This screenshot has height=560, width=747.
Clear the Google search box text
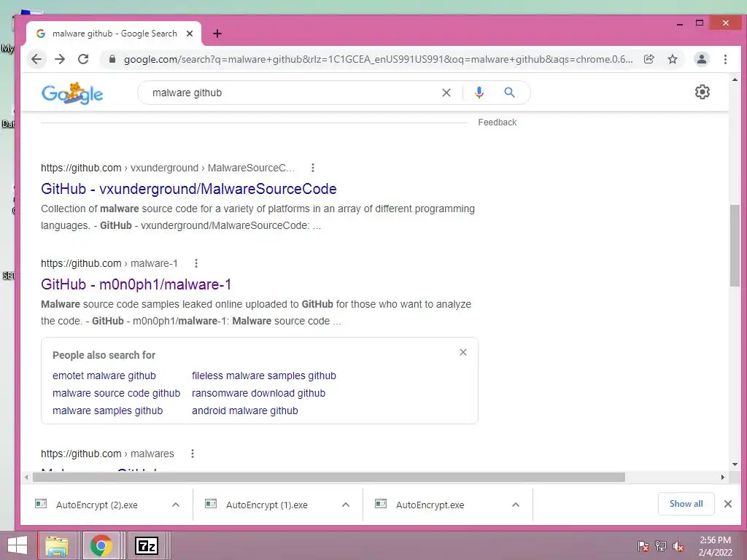point(446,93)
